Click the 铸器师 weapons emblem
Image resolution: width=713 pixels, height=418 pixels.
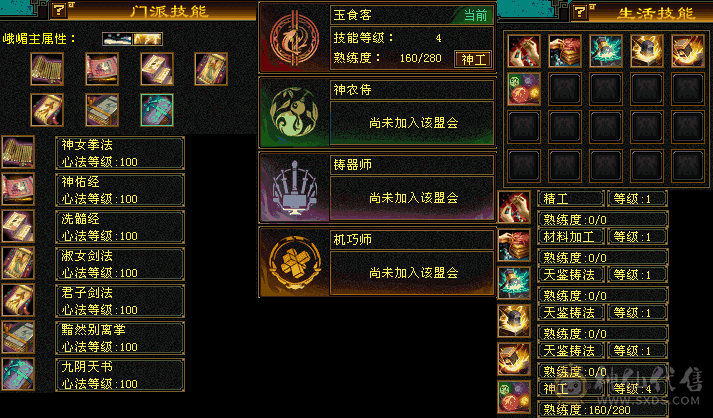click(294, 187)
